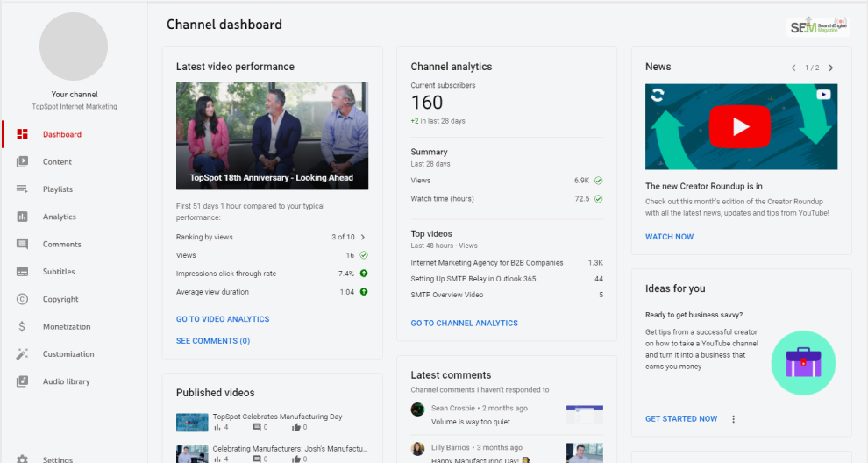Click the Audio library music icon
868x463 pixels.
click(x=22, y=381)
